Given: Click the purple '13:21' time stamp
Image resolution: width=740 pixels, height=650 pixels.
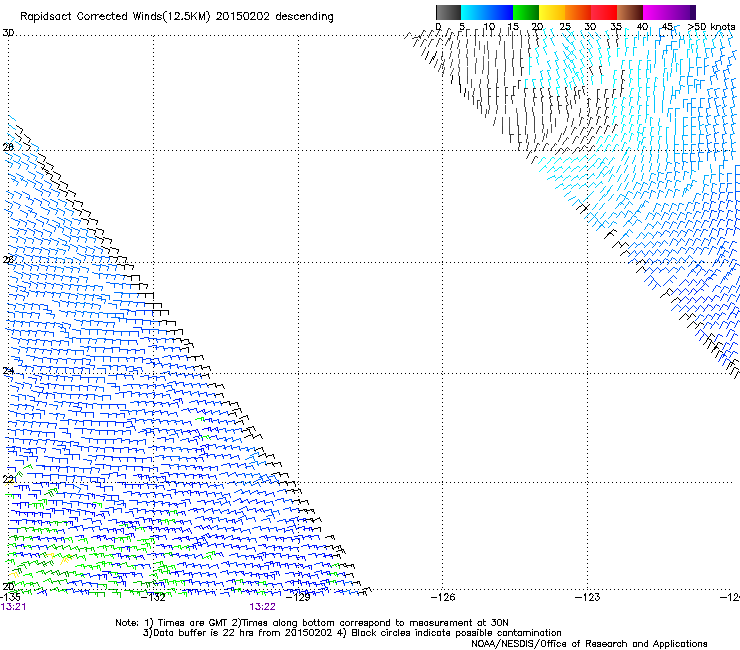Looking at the screenshot, I should pos(13,607).
